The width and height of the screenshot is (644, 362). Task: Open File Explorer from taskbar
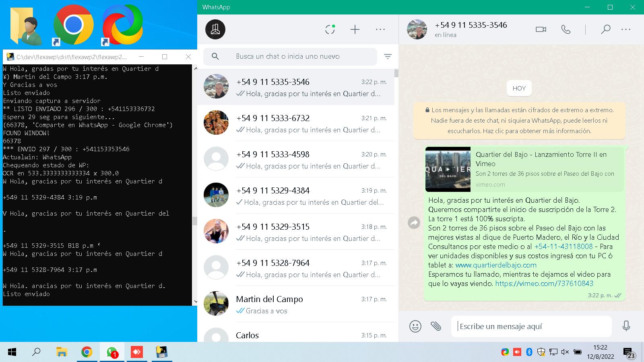[62, 352]
